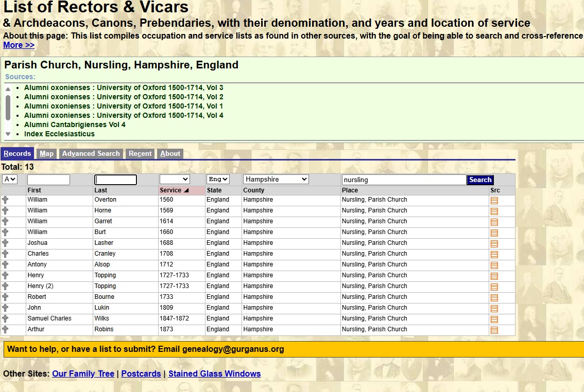584x392 pixels.
Task: Open the source icon for John Lukin
Action: click(495, 308)
